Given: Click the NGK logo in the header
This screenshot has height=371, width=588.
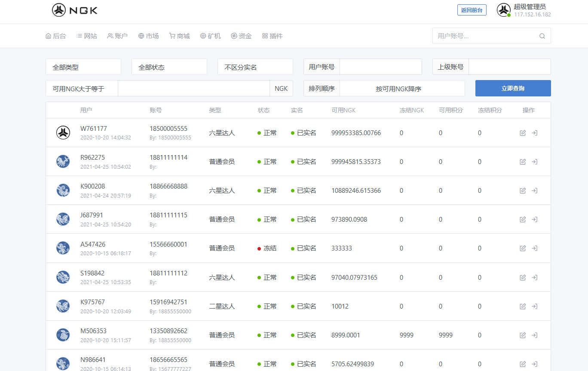Looking at the screenshot, I should click(x=75, y=10).
